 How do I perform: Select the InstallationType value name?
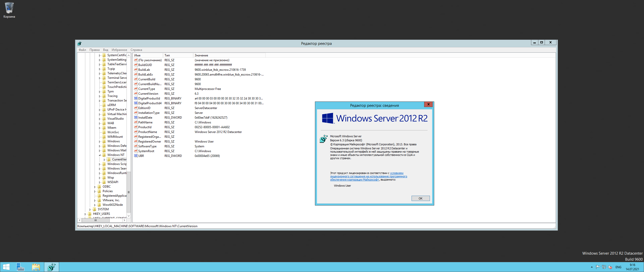[x=149, y=113]
